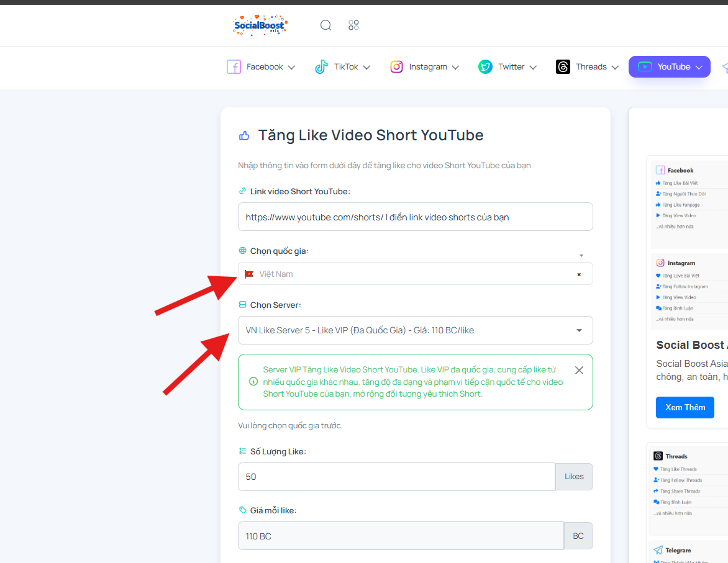Click the tag icon beside Giá mỗi like

(x=242, y=510)
